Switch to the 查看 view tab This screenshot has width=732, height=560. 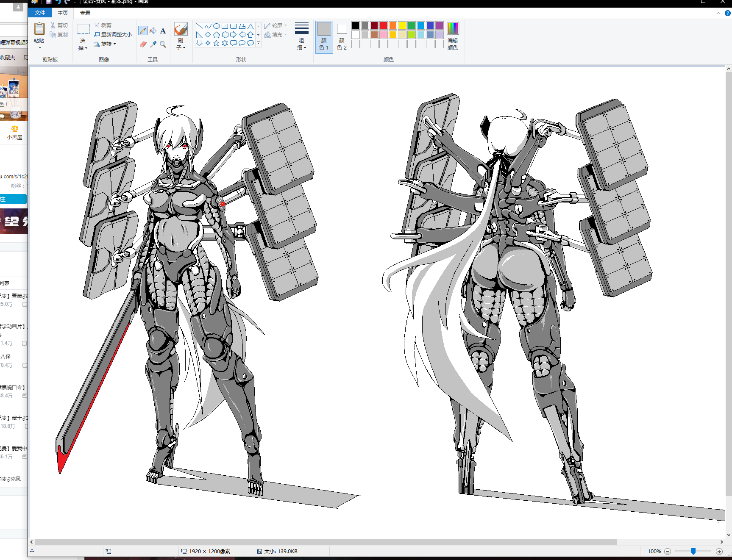click(x=85, y=13)
